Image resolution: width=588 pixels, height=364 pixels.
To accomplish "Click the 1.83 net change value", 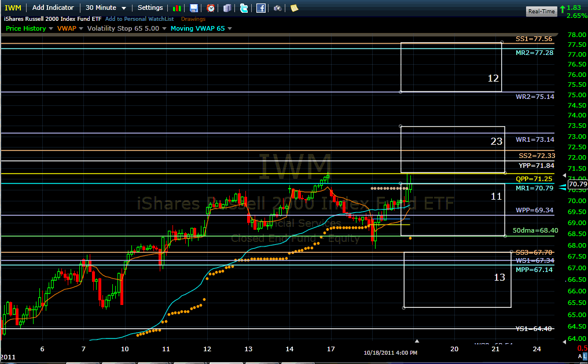I will (x=574, y=8).
